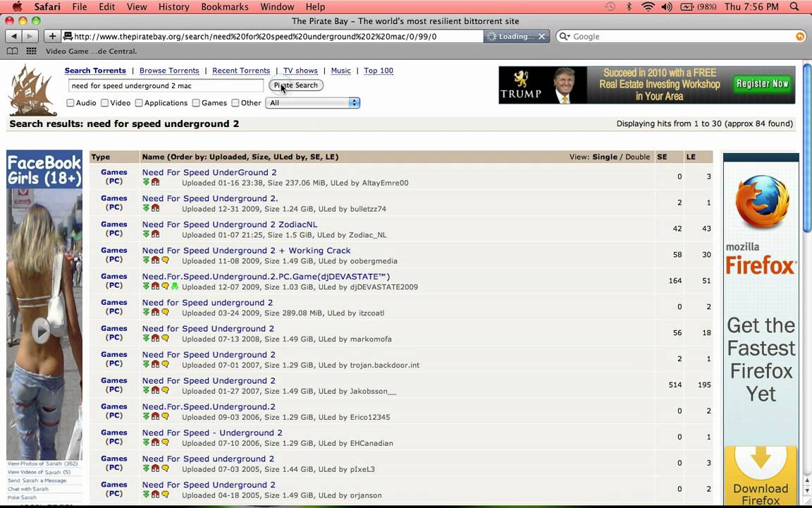
Task: Click green skull icon on djDEVASTATE row
Action: point(175,286)
